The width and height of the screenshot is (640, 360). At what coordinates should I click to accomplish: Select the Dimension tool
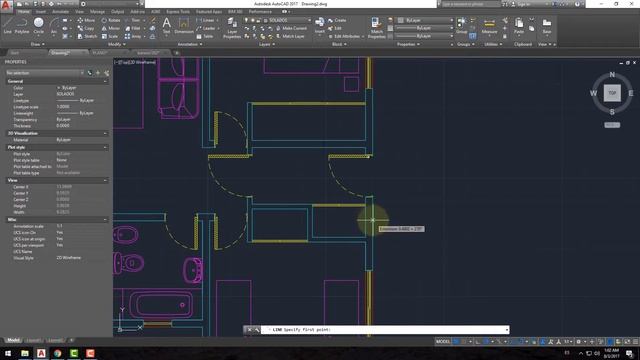[184, 25]
